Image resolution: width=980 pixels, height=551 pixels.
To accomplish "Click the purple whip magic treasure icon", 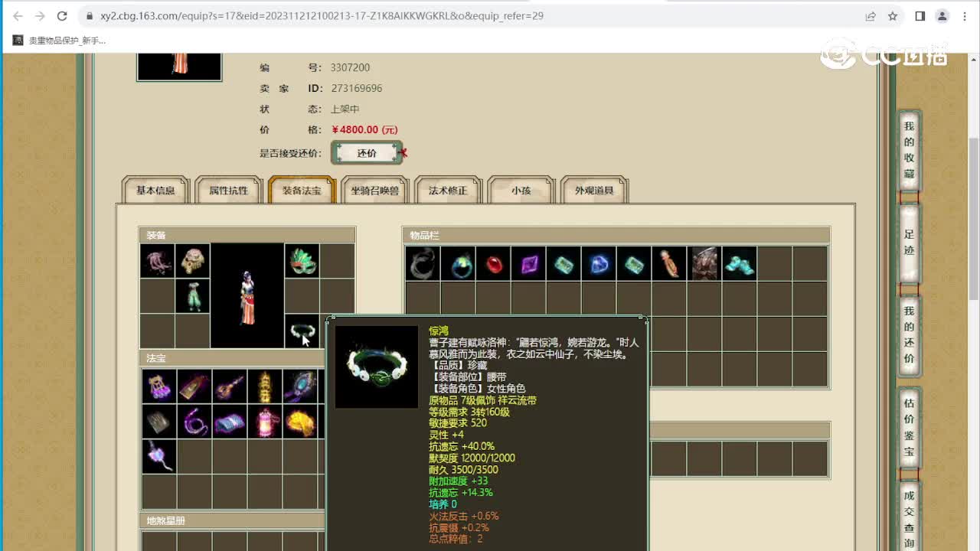I will pos(194,422).
